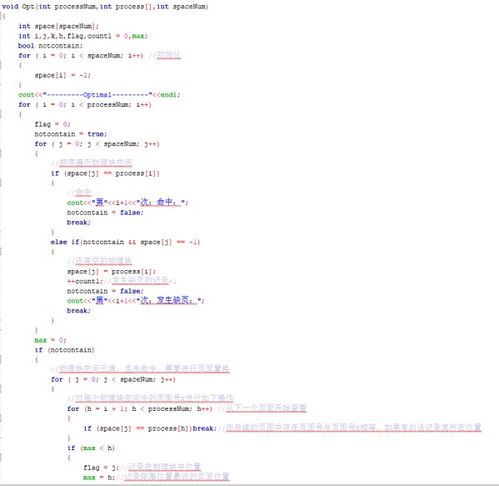Click the Optimal string literal in the cout statement
The image size is (499, 486).
(98, 95)
